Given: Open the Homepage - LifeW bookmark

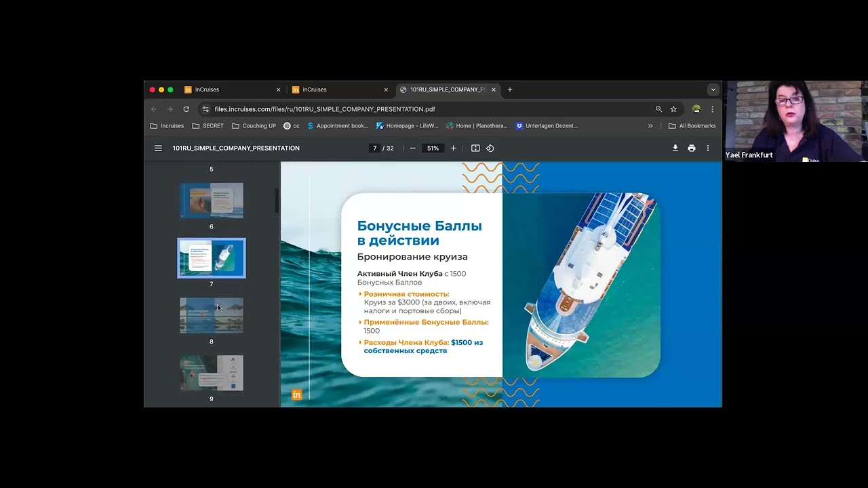Looking at the screenshot, I should [408, 126].
